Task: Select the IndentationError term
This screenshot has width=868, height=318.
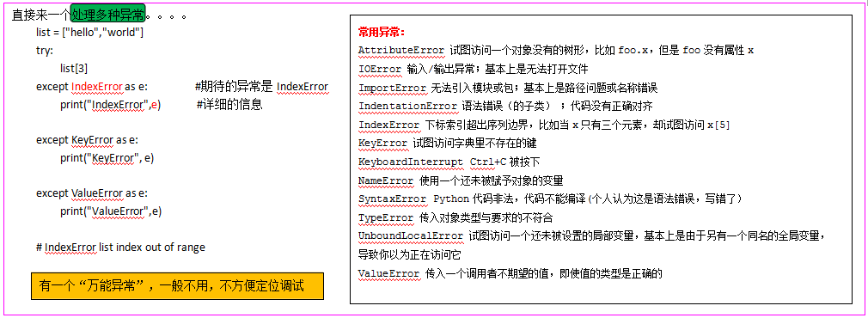Action: (407, 107)
